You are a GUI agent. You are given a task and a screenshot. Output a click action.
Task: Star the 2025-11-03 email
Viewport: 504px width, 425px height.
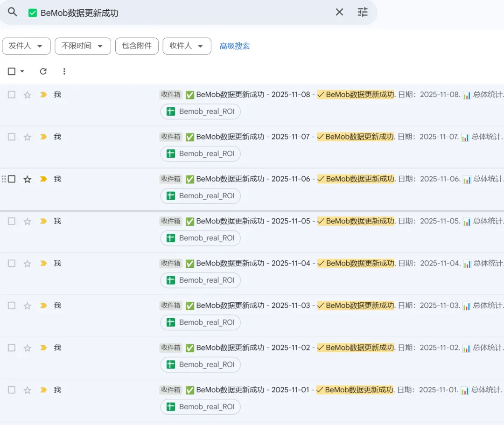(x=28, y=306)
